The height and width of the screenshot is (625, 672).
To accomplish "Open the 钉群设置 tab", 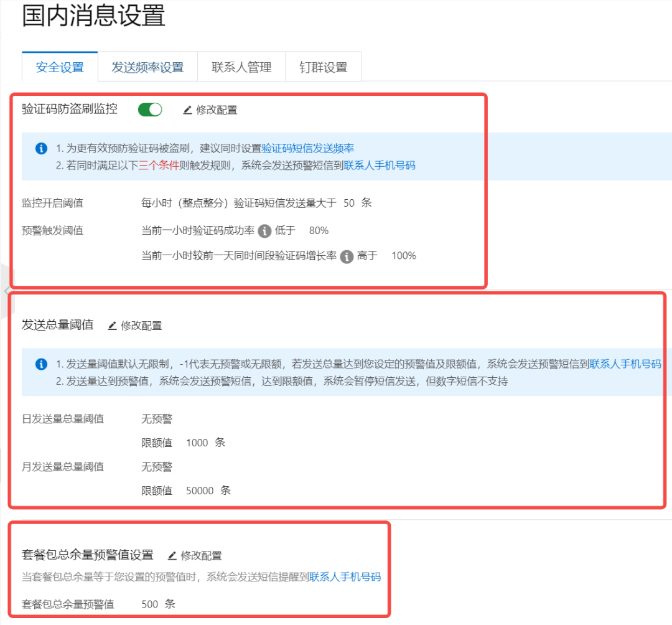I will coord(323,67).
